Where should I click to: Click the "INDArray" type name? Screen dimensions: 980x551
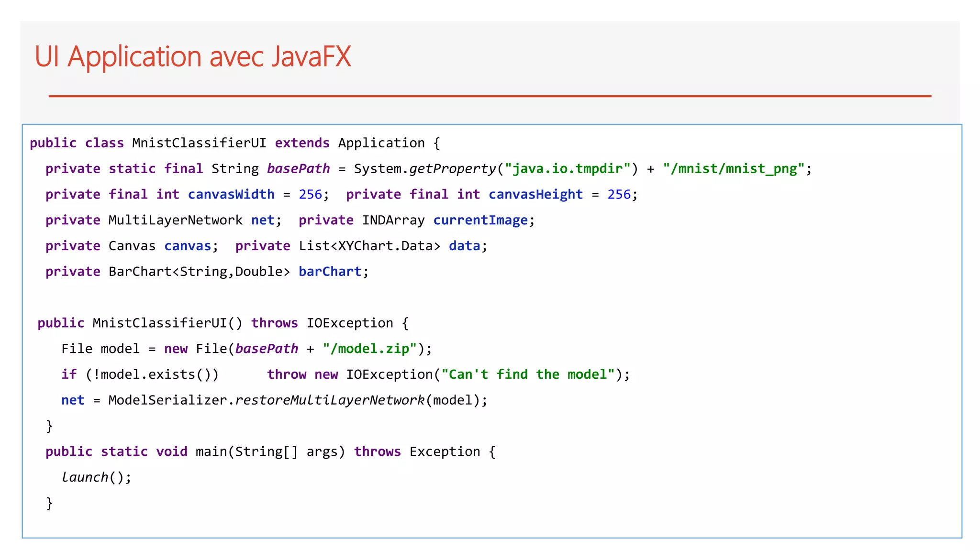pos(393,220)
